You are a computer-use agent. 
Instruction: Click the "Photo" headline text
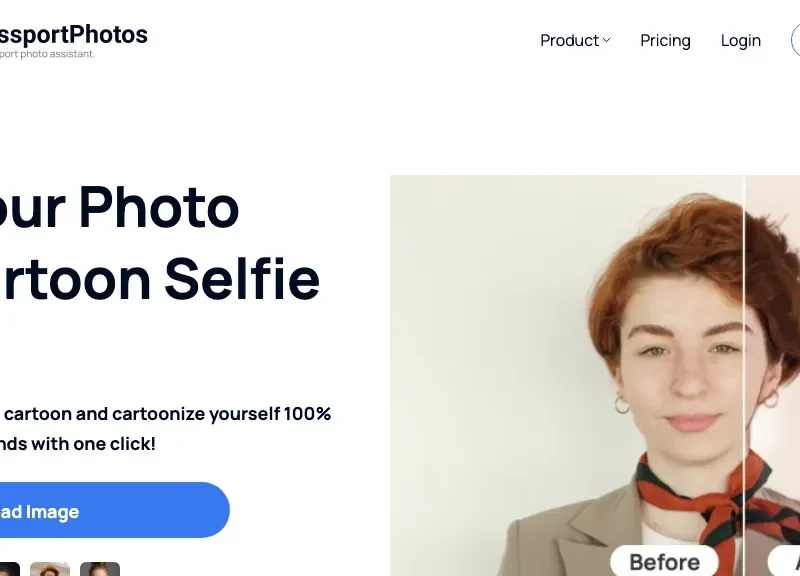159,207
